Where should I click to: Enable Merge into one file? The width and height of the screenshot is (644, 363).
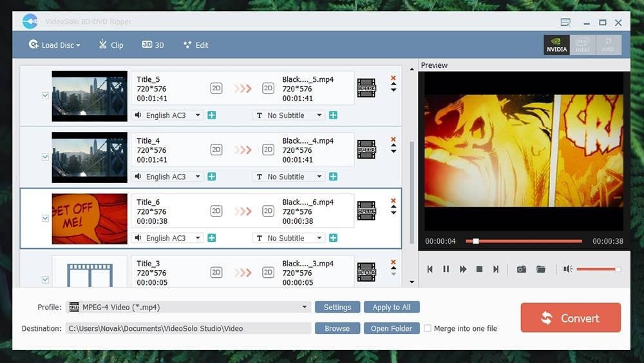pos(428,328)
